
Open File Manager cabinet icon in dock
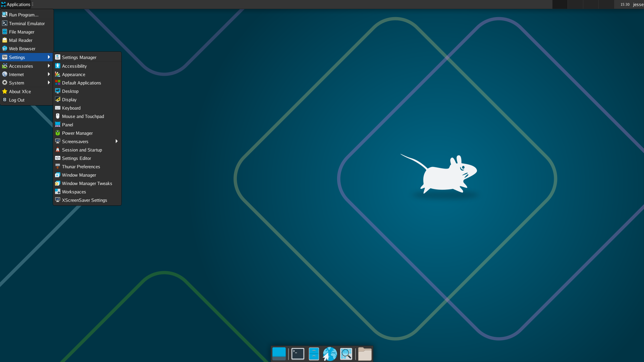click(314, 354)
